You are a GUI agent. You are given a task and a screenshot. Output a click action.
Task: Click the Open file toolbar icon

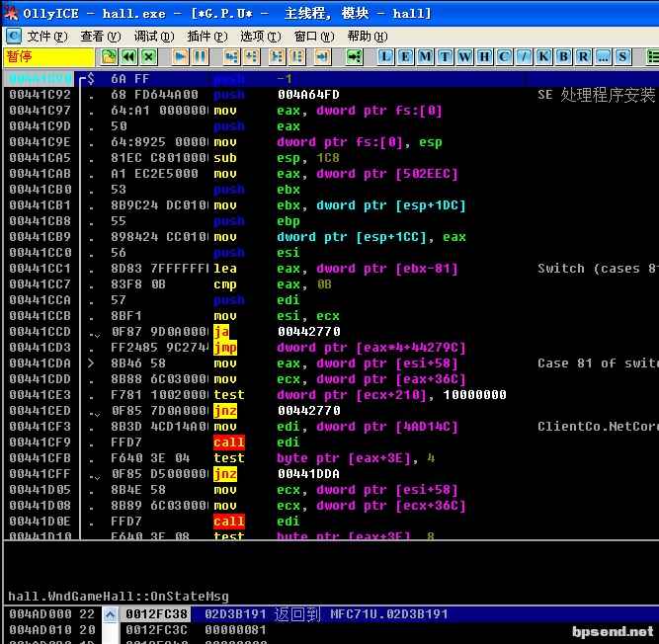[x=109, y=56]
